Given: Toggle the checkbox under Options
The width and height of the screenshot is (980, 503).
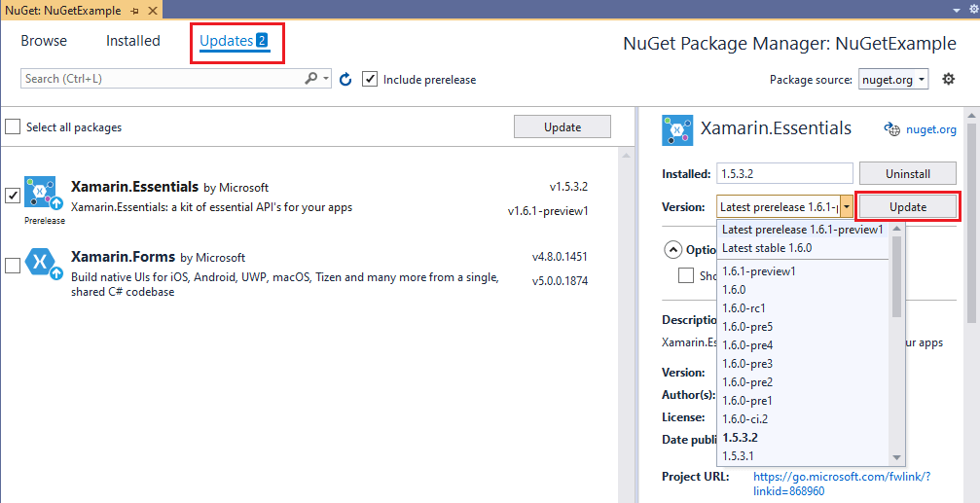Looking at the screenshot, I should 686,275.
